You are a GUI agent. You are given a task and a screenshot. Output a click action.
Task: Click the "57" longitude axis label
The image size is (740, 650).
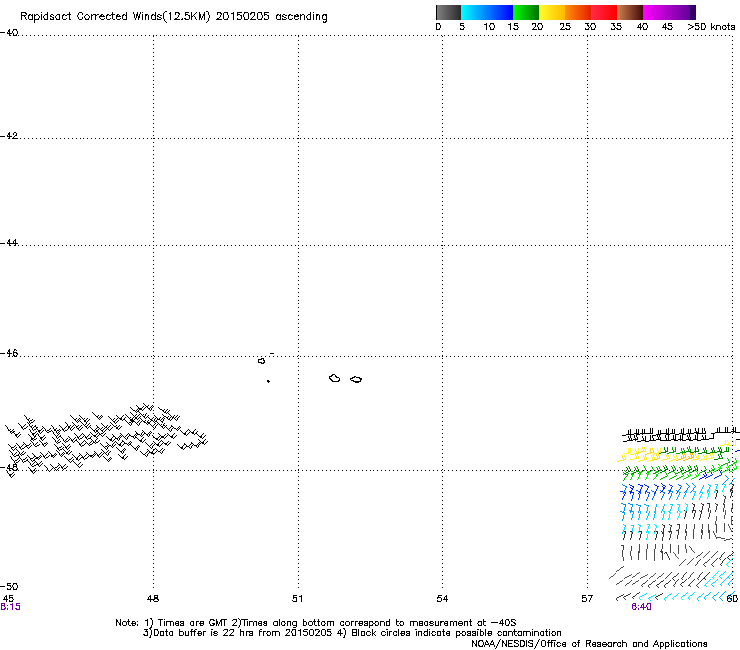click(x=587, y=599)
